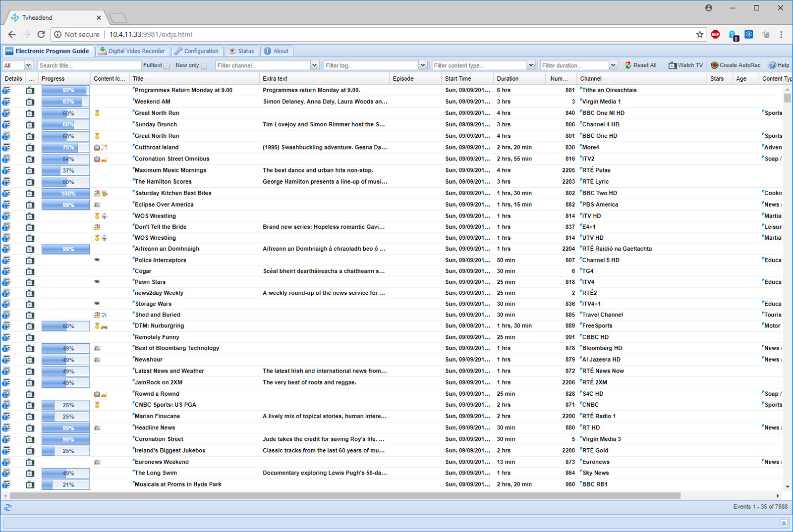Image resolution: width=793 pixels, height=532 pixels.
Task: Click 'Events 1 - 35 of 7888' status text
Action: (760, 507)
